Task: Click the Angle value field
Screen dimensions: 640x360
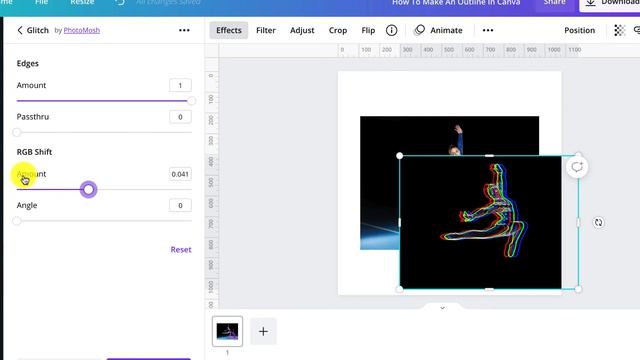Action: [x=180, y=205]
